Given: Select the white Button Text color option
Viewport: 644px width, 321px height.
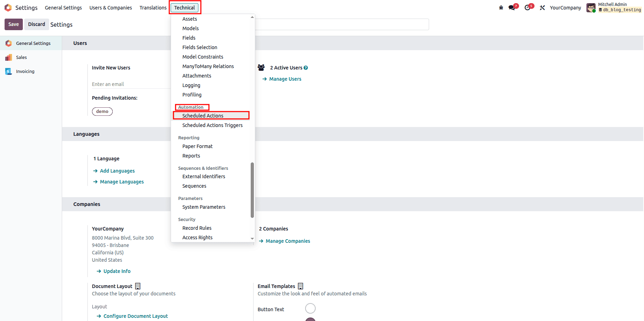Looking at the screenshot, I should 310,308.
